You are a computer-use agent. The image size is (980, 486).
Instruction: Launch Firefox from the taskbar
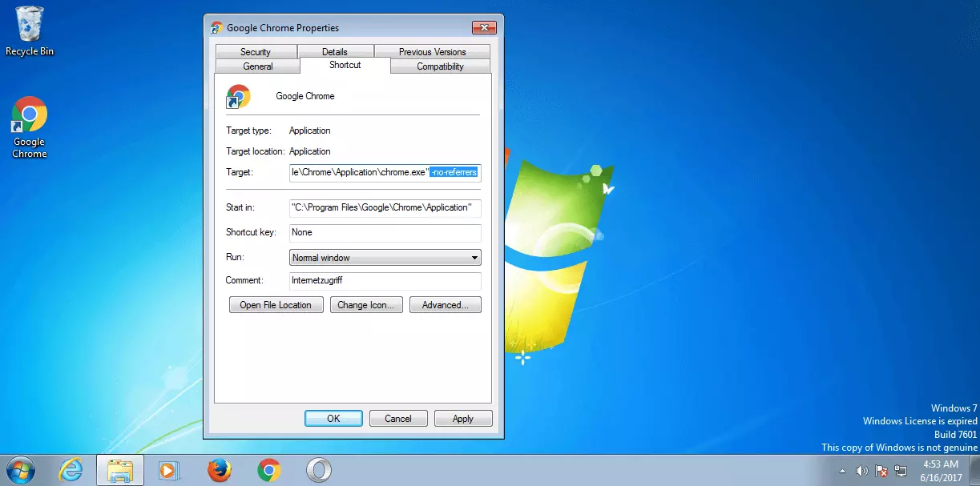(x=219, y=471)
